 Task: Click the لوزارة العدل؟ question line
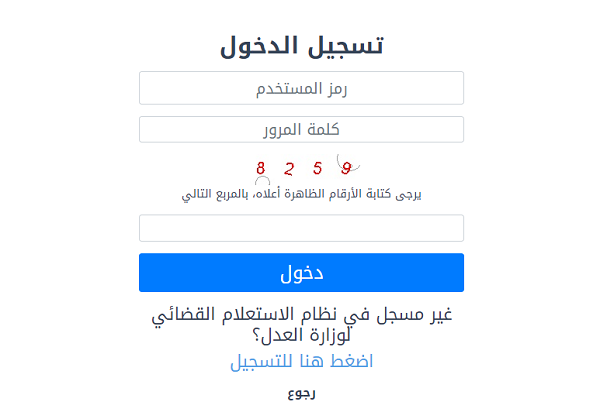coord(301,335)
